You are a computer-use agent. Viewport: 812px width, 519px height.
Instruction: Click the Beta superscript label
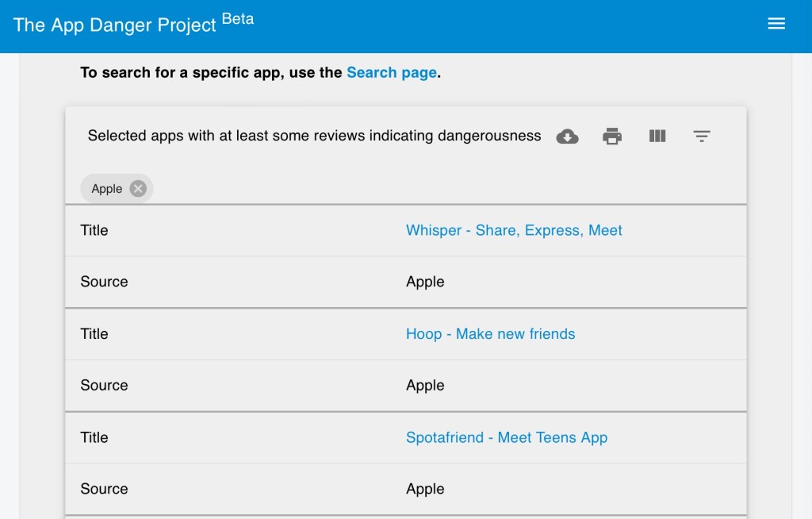(x=238, y=19)
